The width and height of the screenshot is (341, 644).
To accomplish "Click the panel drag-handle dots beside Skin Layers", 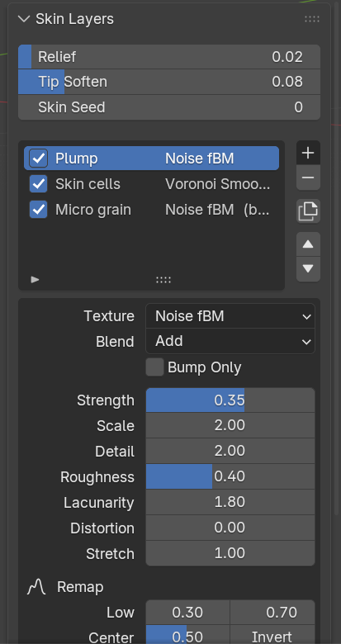I will pos(312,19).
